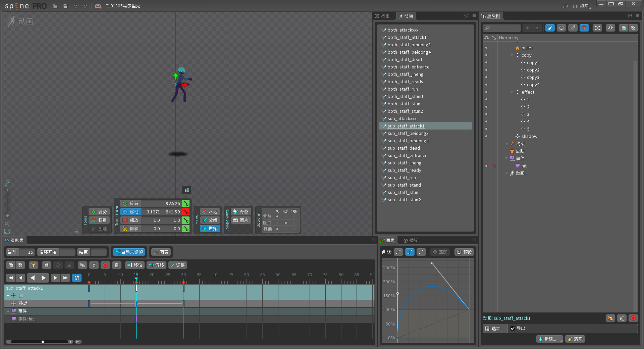The width and height of the screenshot is (644, 349).
Task: Select the Bezier curve type icon
Action: pyautogui.click(x=410, y=252)
